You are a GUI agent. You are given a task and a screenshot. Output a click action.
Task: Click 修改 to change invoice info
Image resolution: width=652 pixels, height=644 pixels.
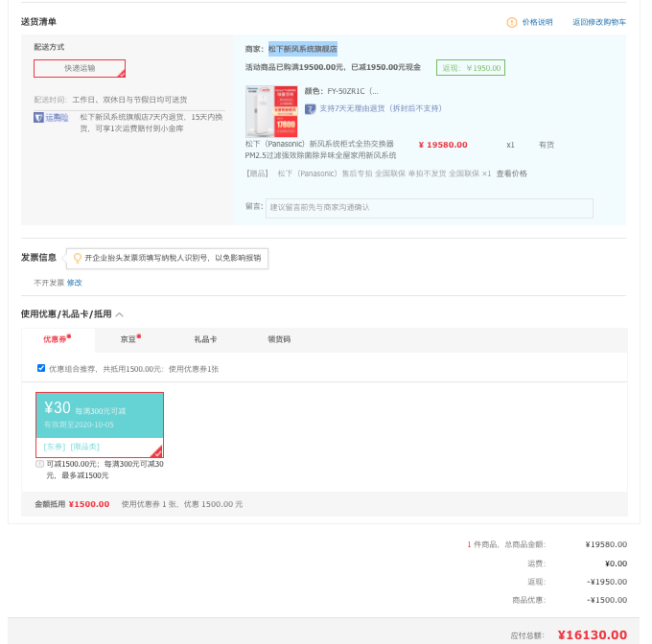[x=75, y=283]
